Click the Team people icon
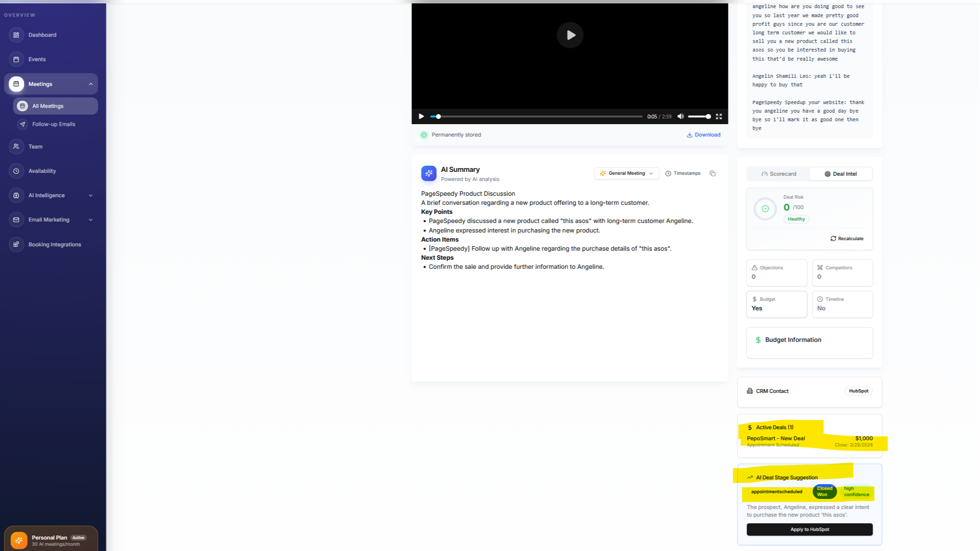The image size is (980, 551). point(16,147)
